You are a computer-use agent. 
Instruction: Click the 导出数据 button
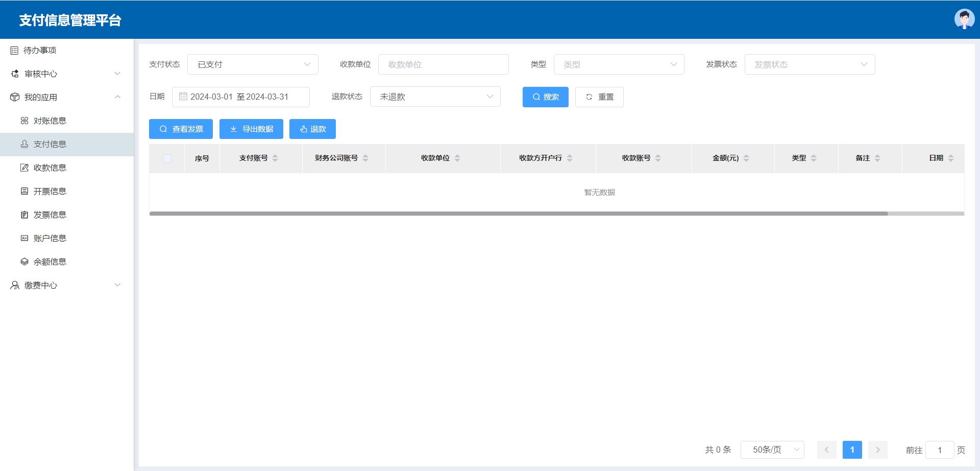tap(251, 129)
